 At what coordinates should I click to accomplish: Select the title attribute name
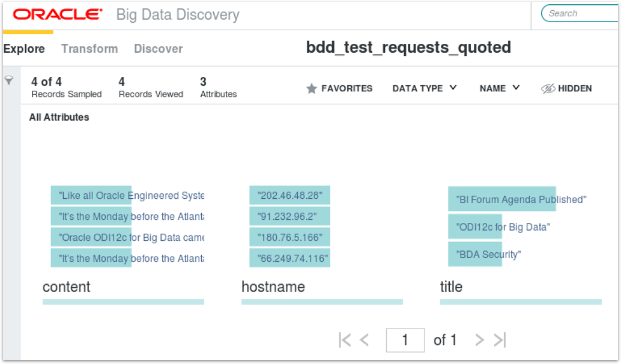tap(451, 287)
